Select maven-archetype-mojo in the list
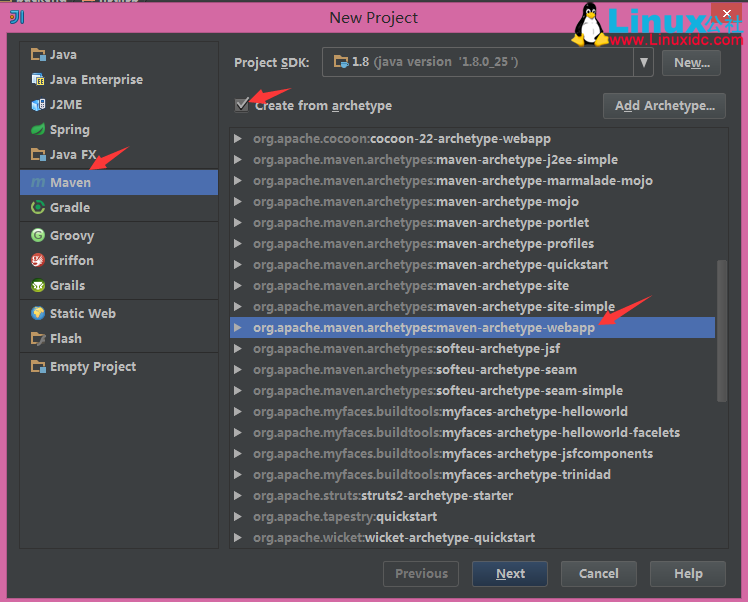The height and width of the screenshot is (602, 748). (472, 202)
